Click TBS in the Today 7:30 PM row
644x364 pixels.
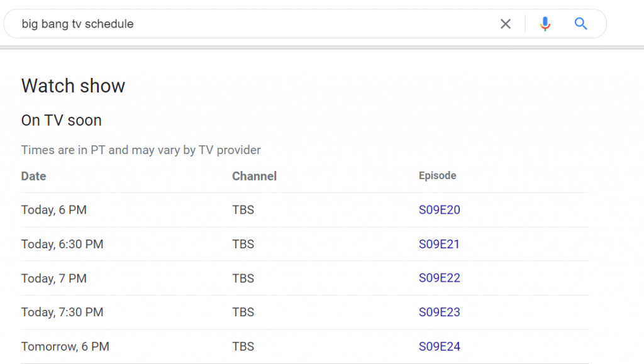[x=243, y=312]
